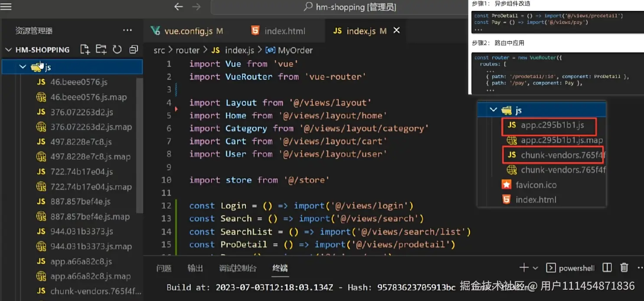Open 887.857bef4e.js.map file
Viewport: 644px width, 301px height.
pos(83,216)
